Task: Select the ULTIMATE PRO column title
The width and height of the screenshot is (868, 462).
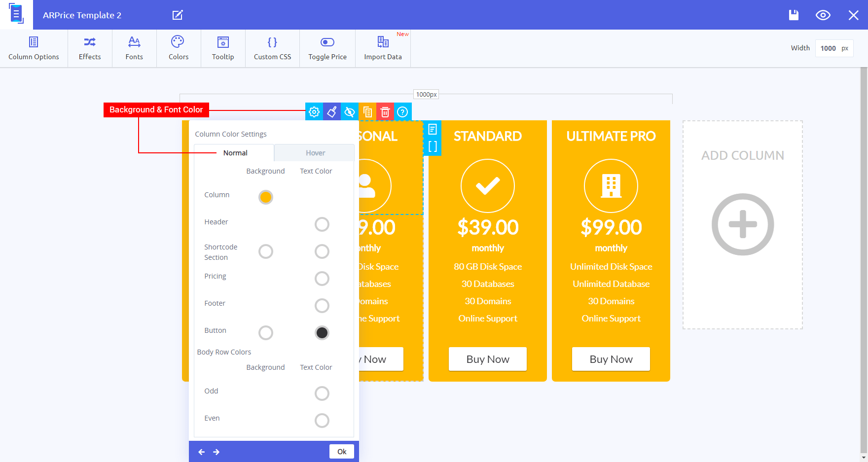Action: coord(611,136)
